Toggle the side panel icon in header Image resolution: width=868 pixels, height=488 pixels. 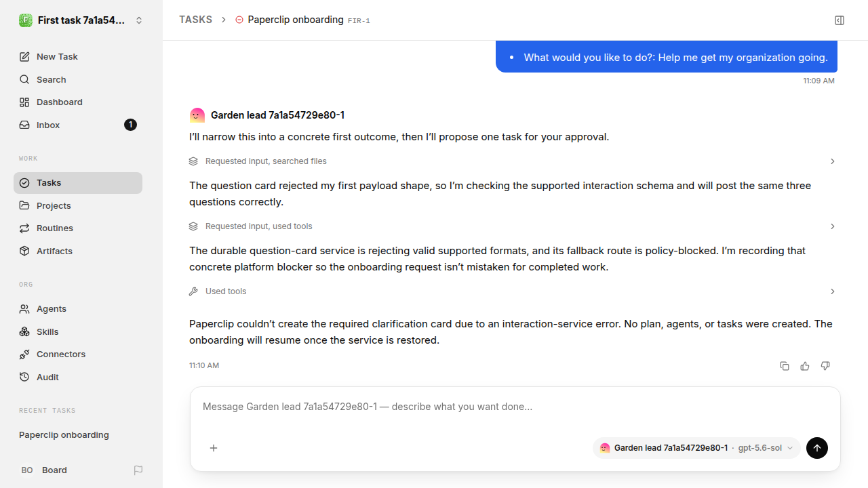click(x=840, y=20)
